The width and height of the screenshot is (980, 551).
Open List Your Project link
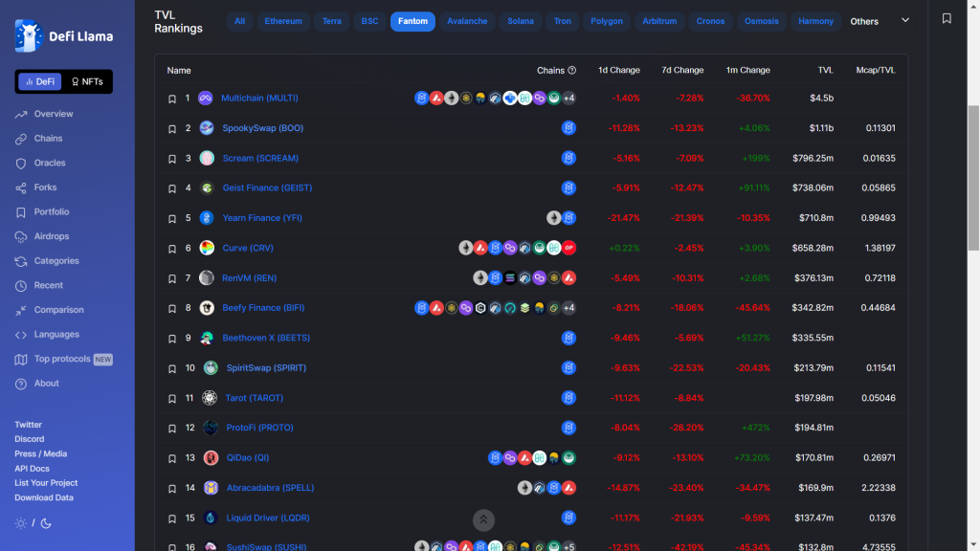tap(46, 483)
